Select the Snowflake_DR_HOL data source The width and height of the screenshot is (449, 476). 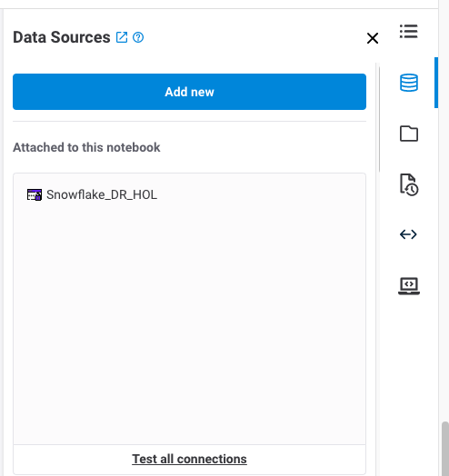(102, 194)
